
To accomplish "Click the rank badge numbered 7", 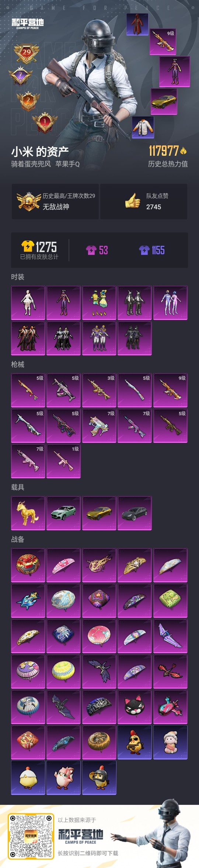I will [21, 76].
